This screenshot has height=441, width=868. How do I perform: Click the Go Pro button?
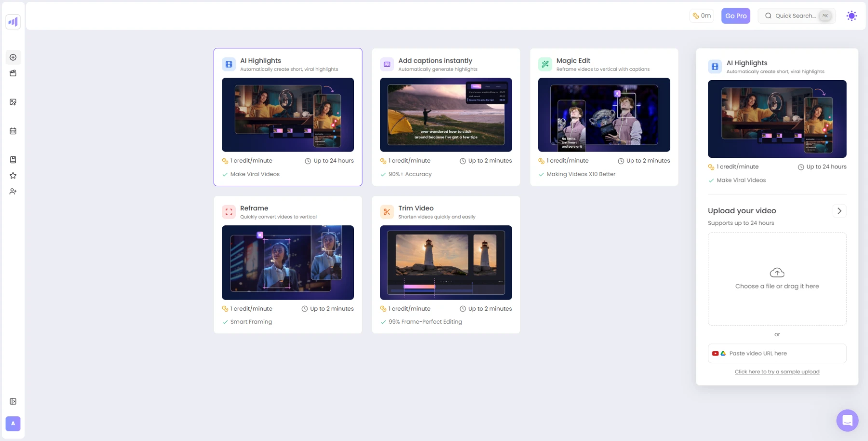point(735,16)
